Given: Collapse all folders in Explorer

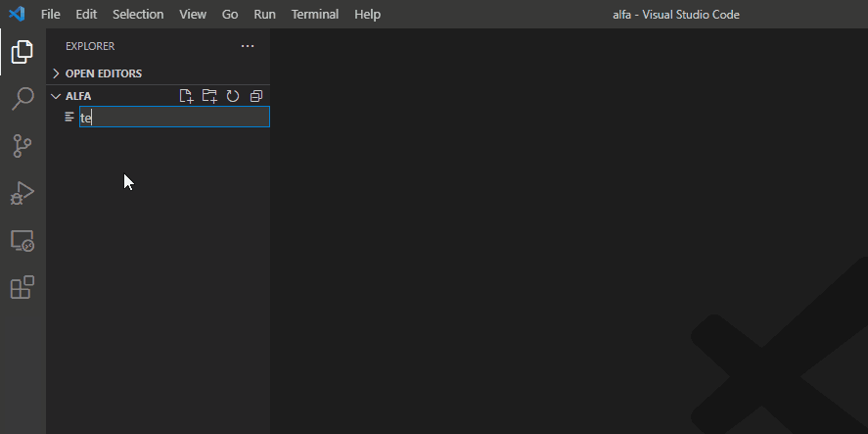Looking at the screenshot, I should click(256, 96).
